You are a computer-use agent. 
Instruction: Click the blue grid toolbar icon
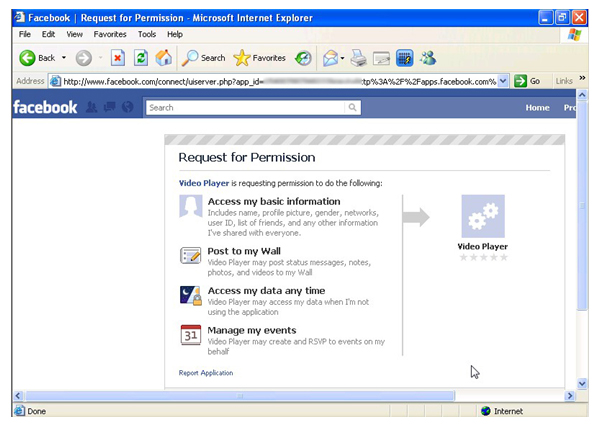(x=405, y=58)
